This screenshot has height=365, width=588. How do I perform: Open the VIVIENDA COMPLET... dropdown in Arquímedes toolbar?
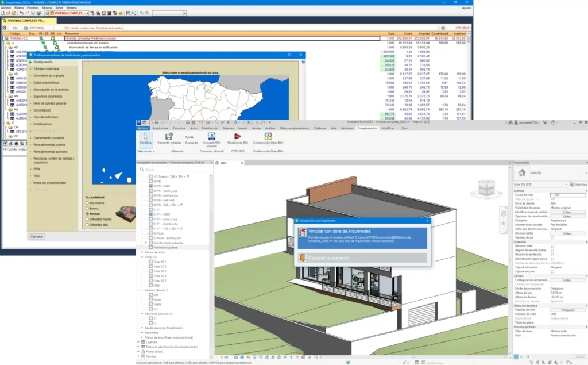pos(87,13)
